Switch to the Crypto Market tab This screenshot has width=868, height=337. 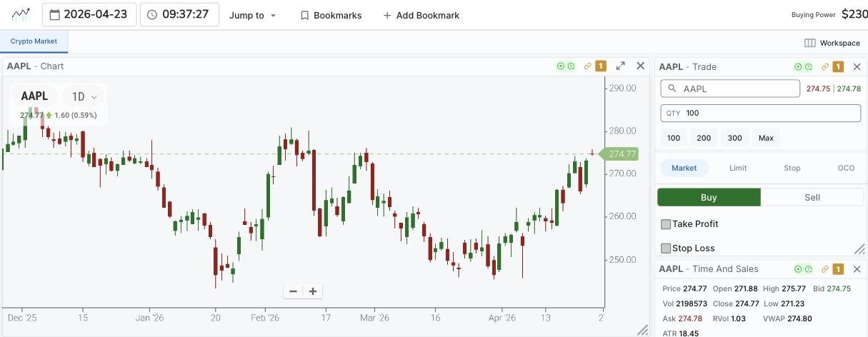[34, 41]
